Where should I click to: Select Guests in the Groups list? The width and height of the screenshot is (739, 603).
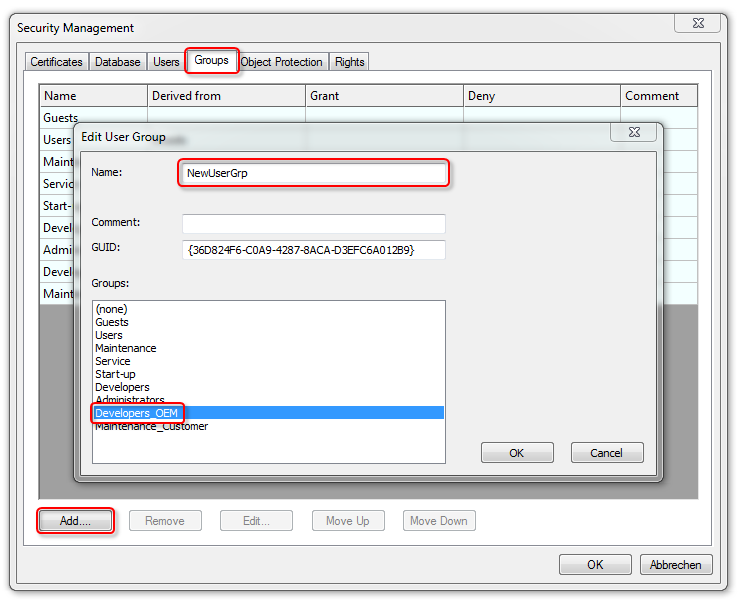tap(269, 322)
